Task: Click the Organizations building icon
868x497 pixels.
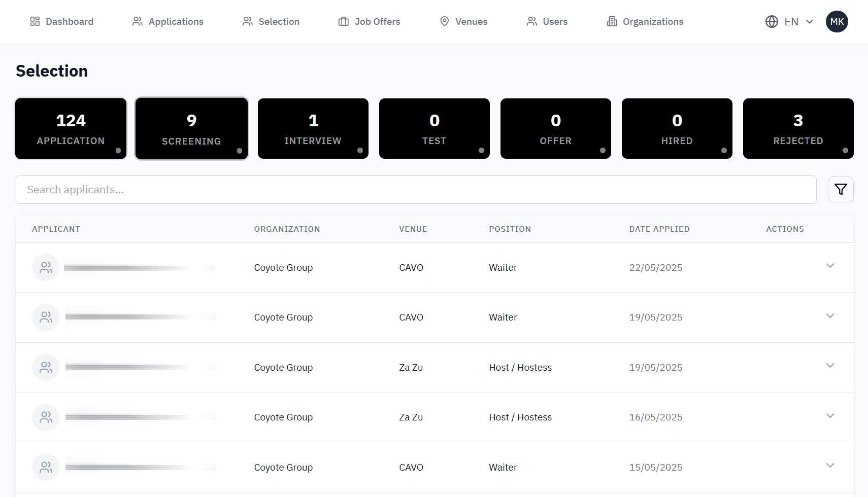Action: pyautogui.click(x=612, y=21)
